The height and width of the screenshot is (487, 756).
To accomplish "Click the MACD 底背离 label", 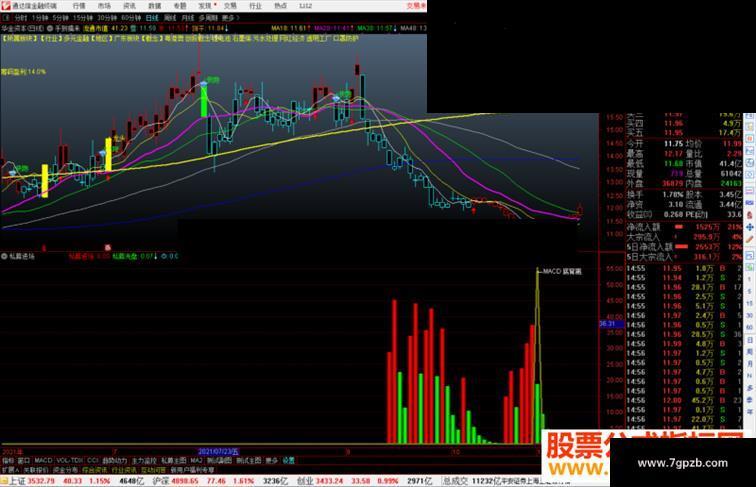I will coord(562,271).
